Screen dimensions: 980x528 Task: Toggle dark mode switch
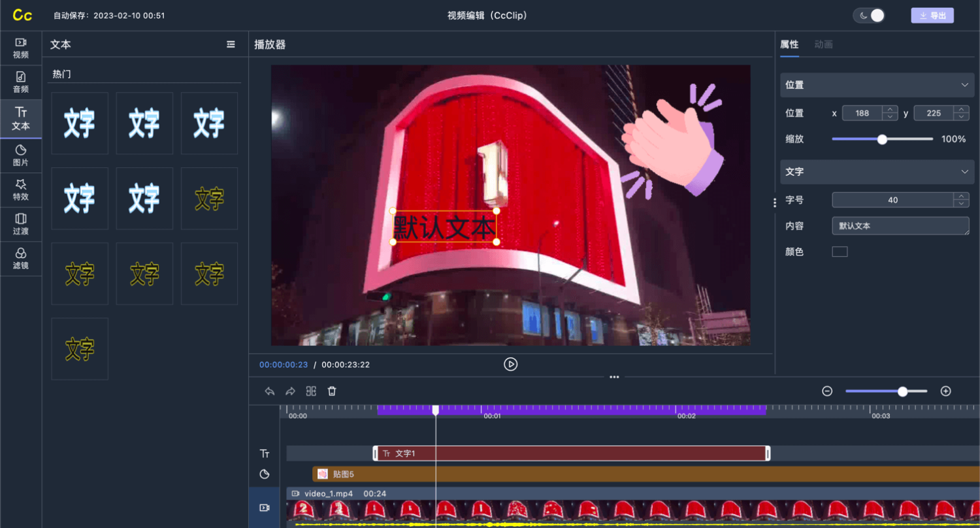point(869,16)
